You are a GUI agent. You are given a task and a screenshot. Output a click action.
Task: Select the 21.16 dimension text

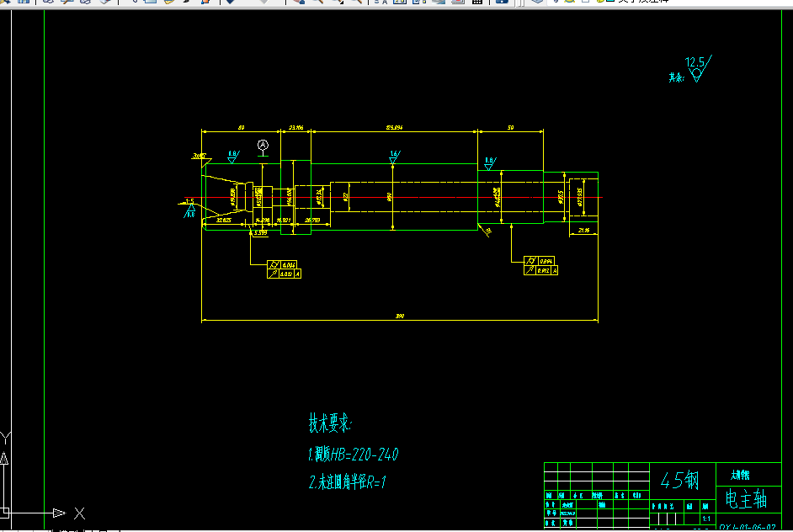583,230
